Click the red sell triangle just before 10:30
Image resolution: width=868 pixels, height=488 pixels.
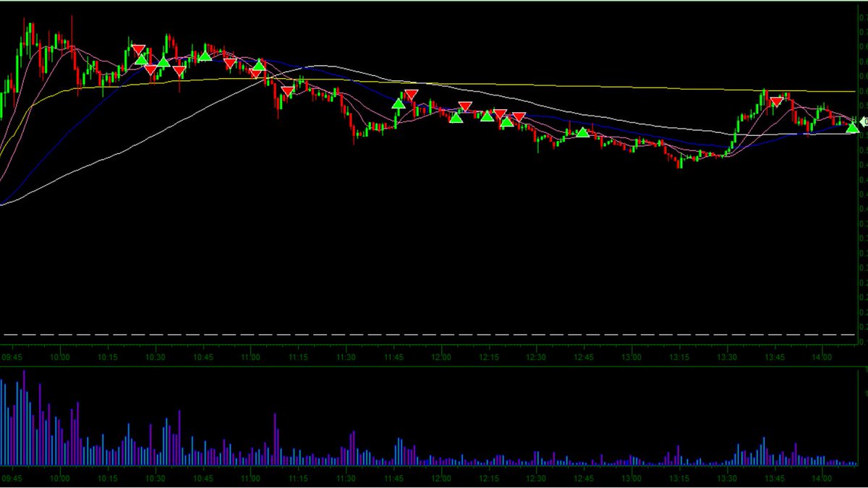(x=150, y=69)
